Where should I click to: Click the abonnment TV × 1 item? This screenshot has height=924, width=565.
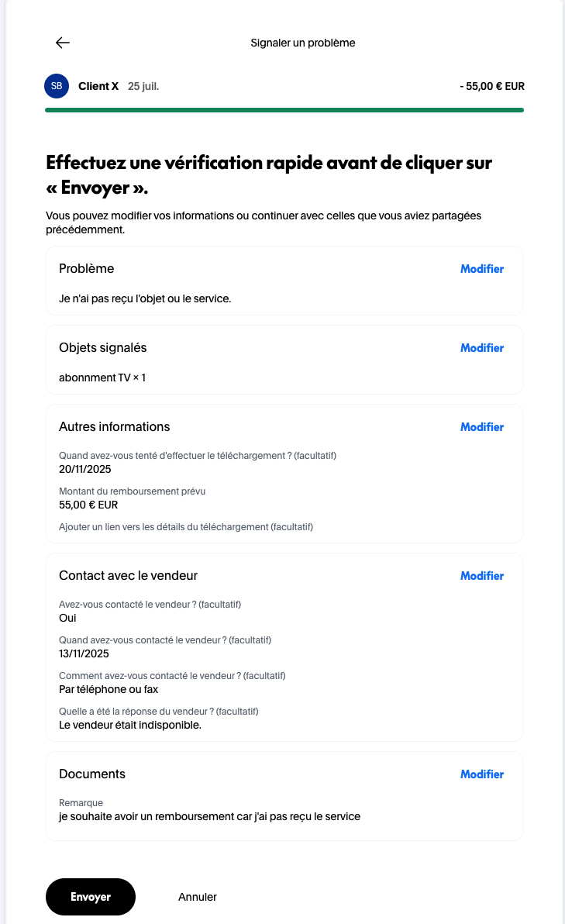pyautogui.click(x=102, y=378)
